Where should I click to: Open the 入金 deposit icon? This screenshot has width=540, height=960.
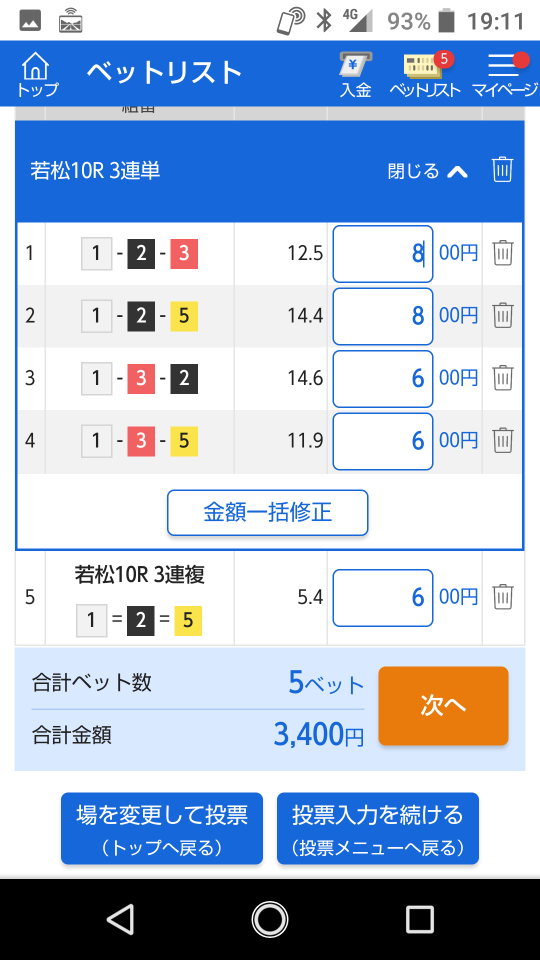(356, 75)
